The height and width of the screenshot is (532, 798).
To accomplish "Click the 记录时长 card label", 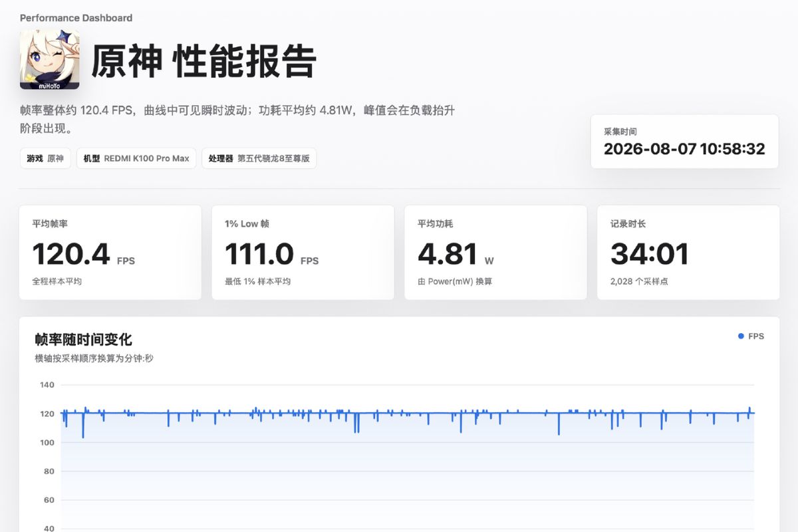I will click(x=628, y=224).
